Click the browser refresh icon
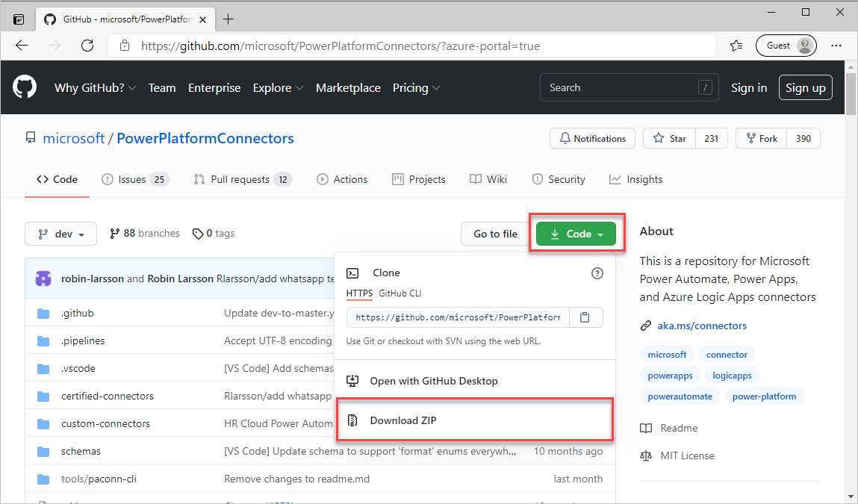Image resolution: width=858 pixels, height=504 pixels. [87, 45]
